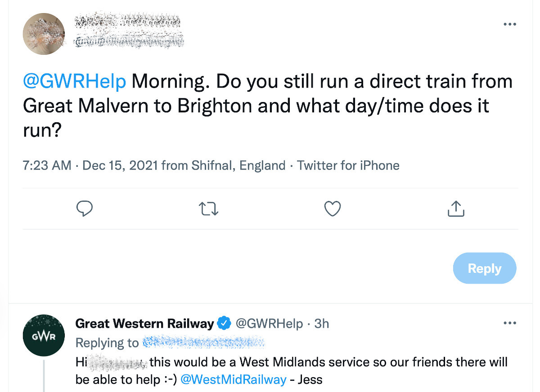Like the tweet with the heart icon

point(333,209)
